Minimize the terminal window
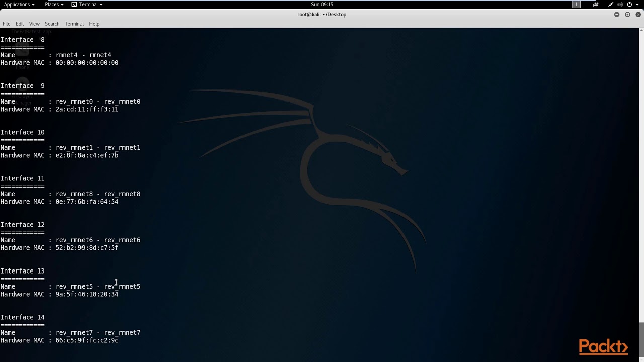644x362 pixels. pos(617,14)
